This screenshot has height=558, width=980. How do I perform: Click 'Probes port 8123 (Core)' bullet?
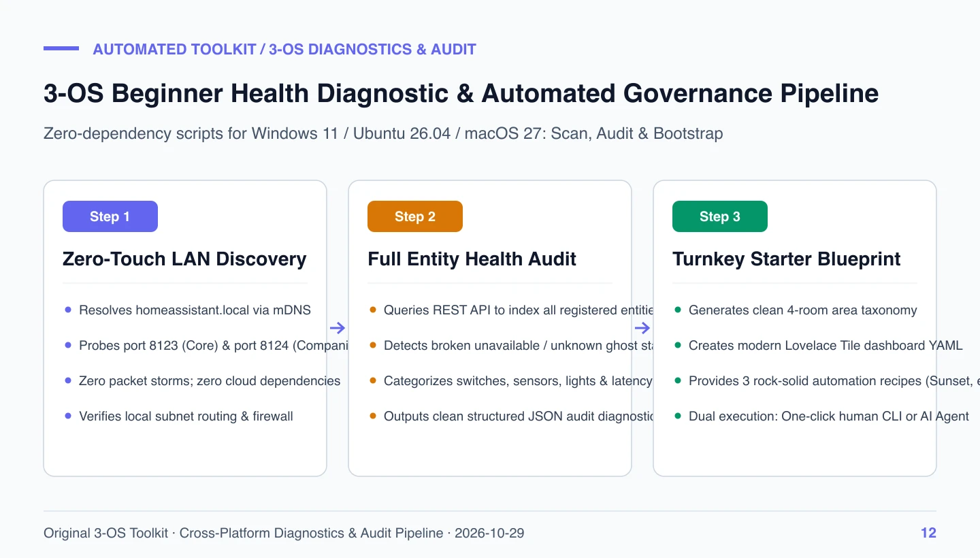tap(214, 346)
